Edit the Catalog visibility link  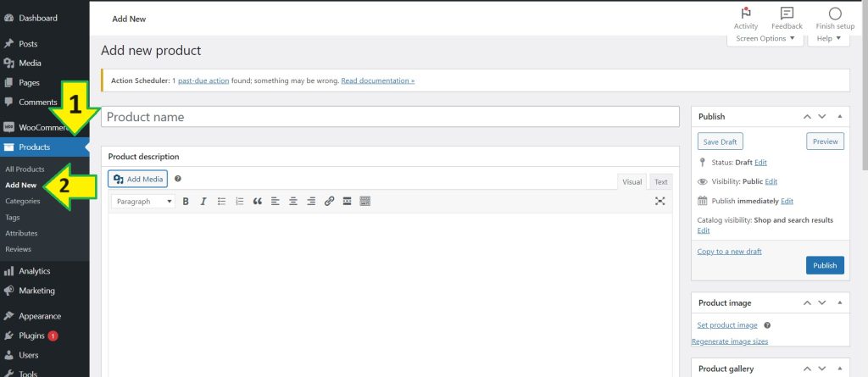[x=704, y=230]
